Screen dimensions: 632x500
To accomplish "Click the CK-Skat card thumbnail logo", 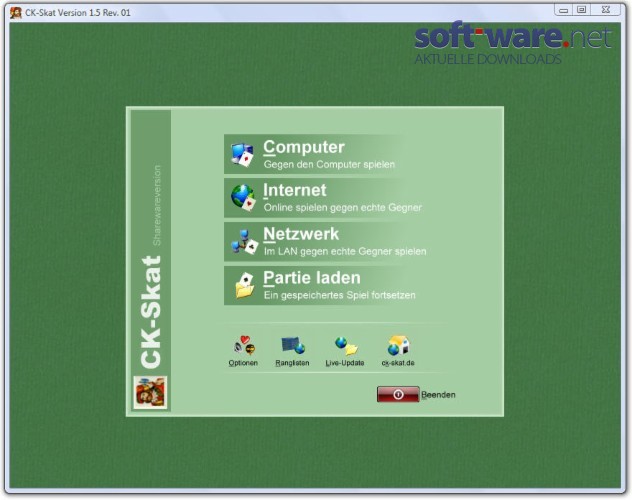I will pos(150,392).
